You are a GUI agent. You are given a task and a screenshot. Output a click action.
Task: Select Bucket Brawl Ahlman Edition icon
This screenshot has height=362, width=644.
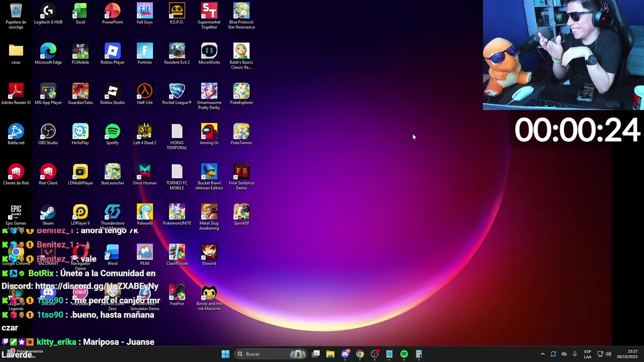(x=209, y=177)
